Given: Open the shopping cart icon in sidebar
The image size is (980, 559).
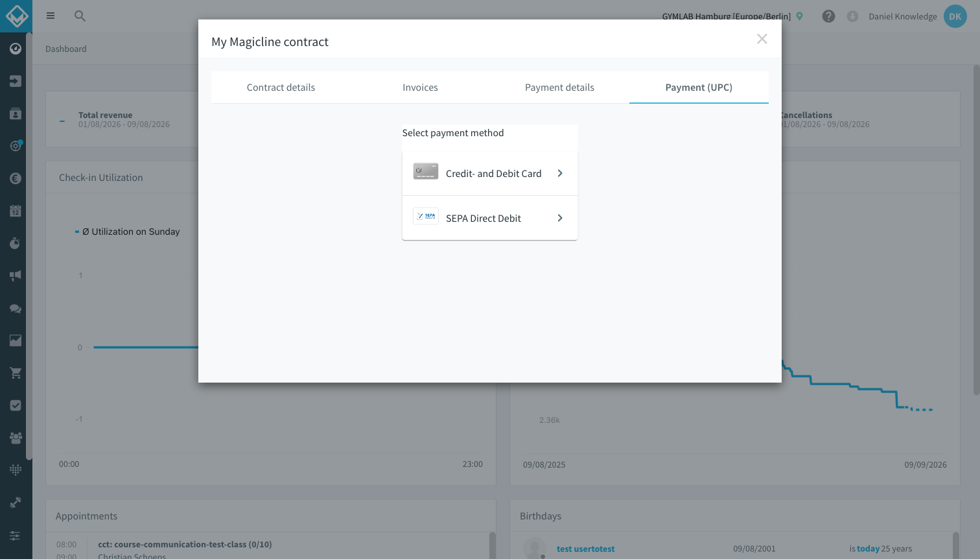Looking at the screenshot, I should pyautogui.click(x=16, y=373).
